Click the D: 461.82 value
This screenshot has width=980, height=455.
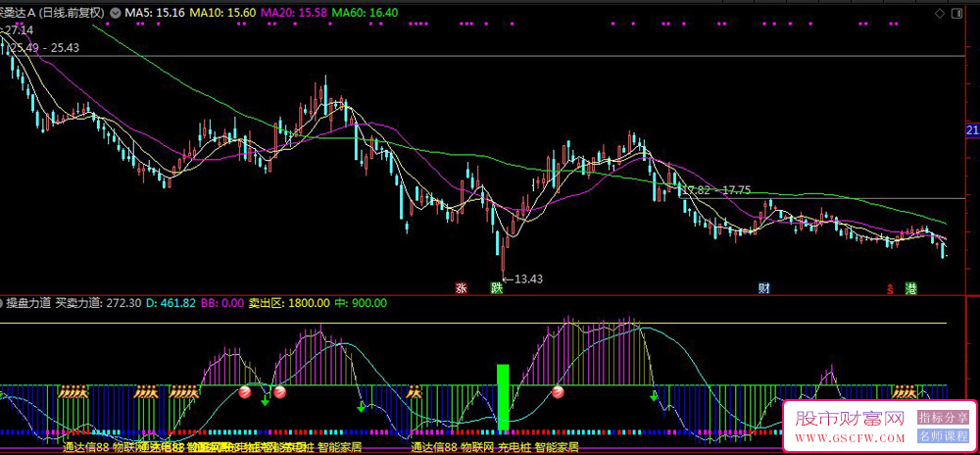(x=171, y=303)
